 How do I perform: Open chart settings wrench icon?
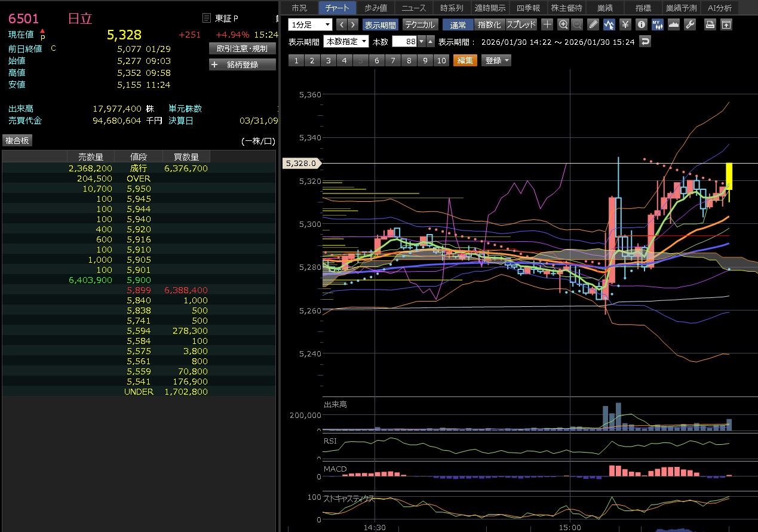pos(689,24)
